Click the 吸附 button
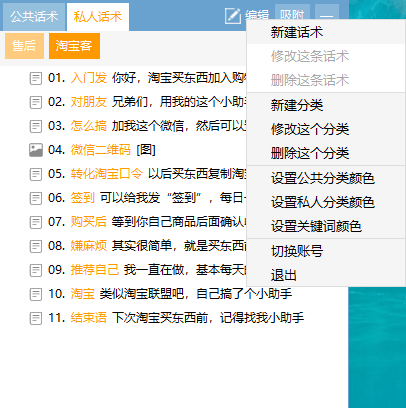Viewport: 406px width, 408px height. 292,14
